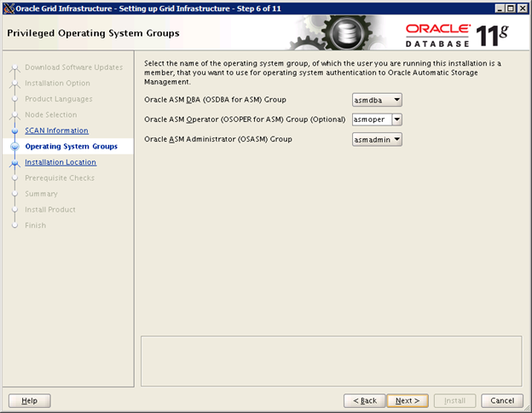The width and height of the screenshot is (532, 413).
Task: Maximize the installer window
Action: (x=511, y=9)
